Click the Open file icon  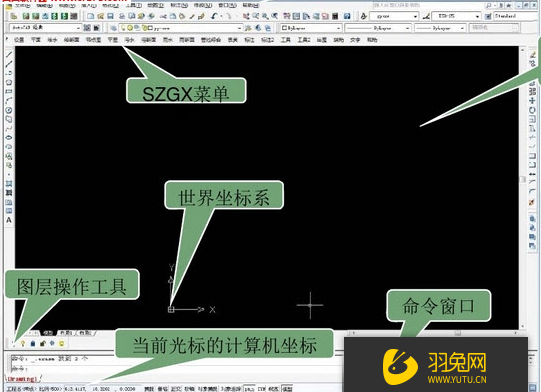[100, 16]
